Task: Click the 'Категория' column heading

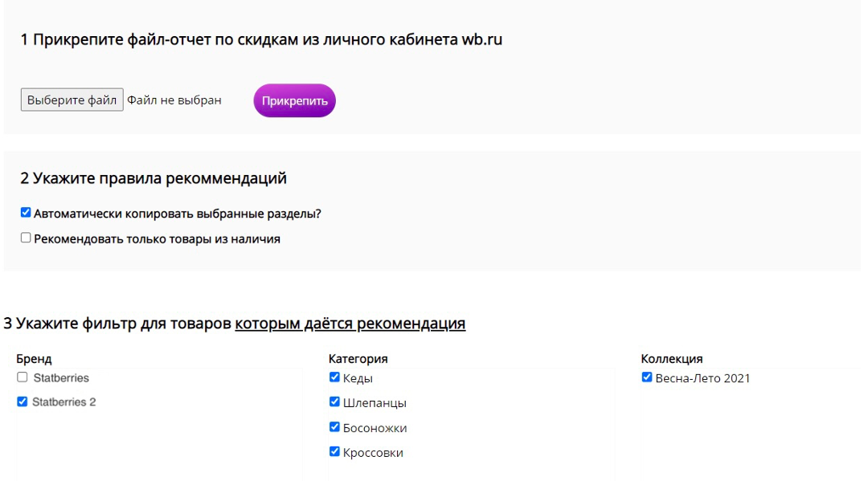Action: pyautogui.click(x=358, y=359)
